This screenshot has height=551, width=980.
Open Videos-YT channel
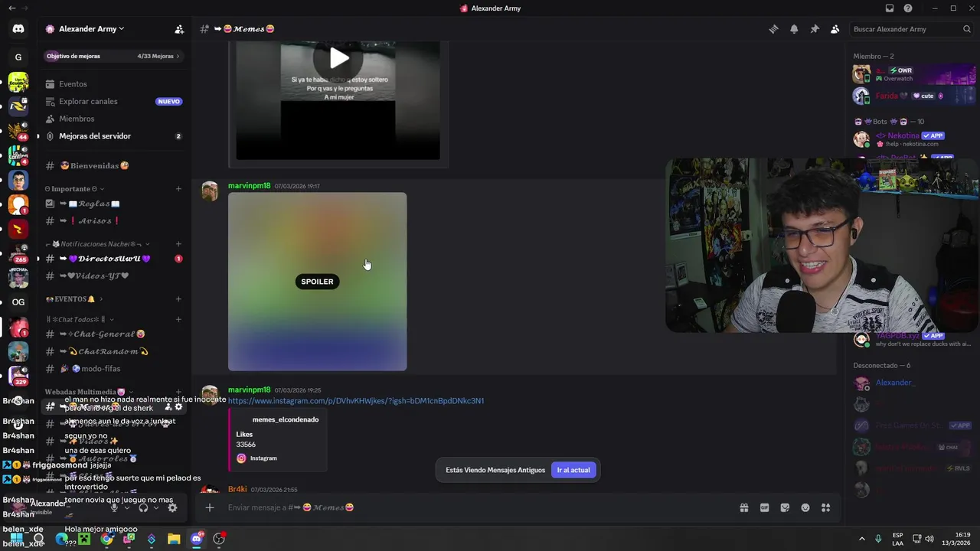(113, 275)
